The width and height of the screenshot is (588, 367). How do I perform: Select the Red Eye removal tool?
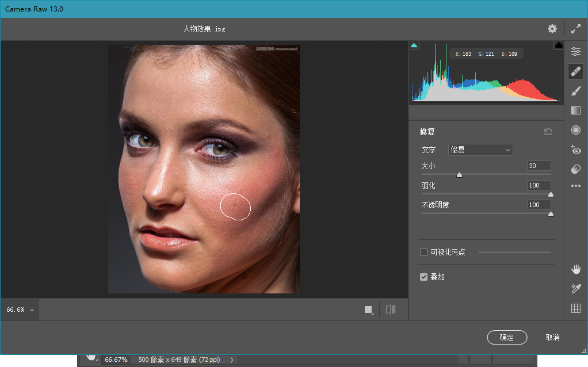click(x=575, y=150)
